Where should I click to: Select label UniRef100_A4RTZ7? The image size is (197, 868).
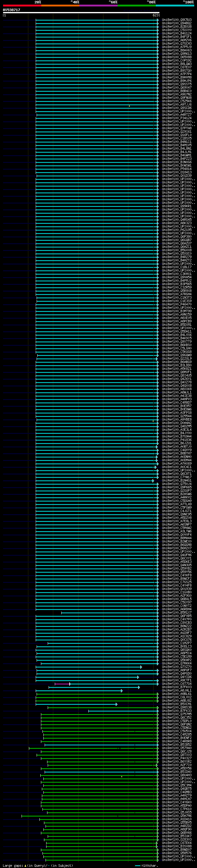(x=176, y=115)
